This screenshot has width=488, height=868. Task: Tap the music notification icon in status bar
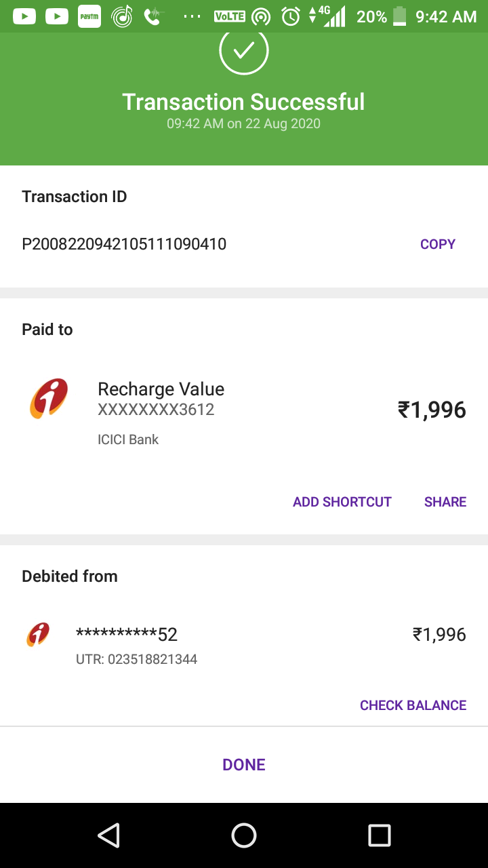(122, 16)
